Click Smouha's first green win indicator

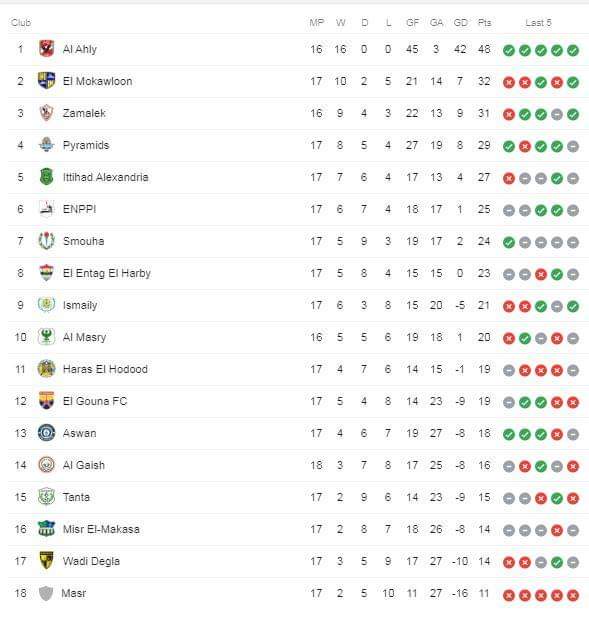click(509, 243)
